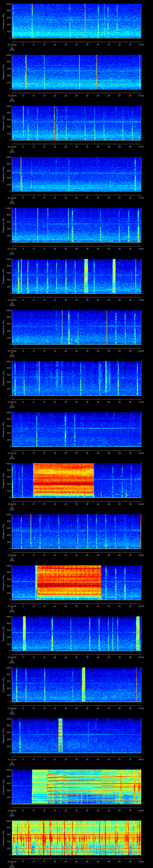153x868 pixels.
Task: Select the wide green band near 35 seconds in the 23:18:00 spectrogram
Action: point(86,276)
